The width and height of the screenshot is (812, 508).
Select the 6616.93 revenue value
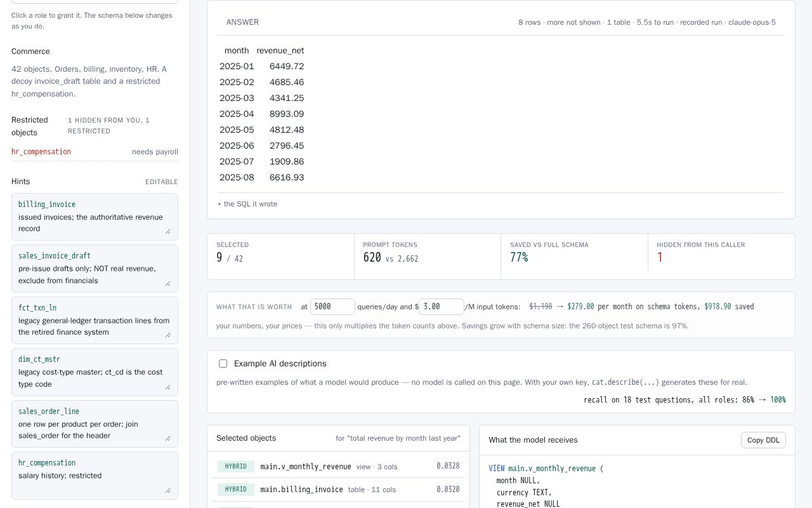[287, 178]
